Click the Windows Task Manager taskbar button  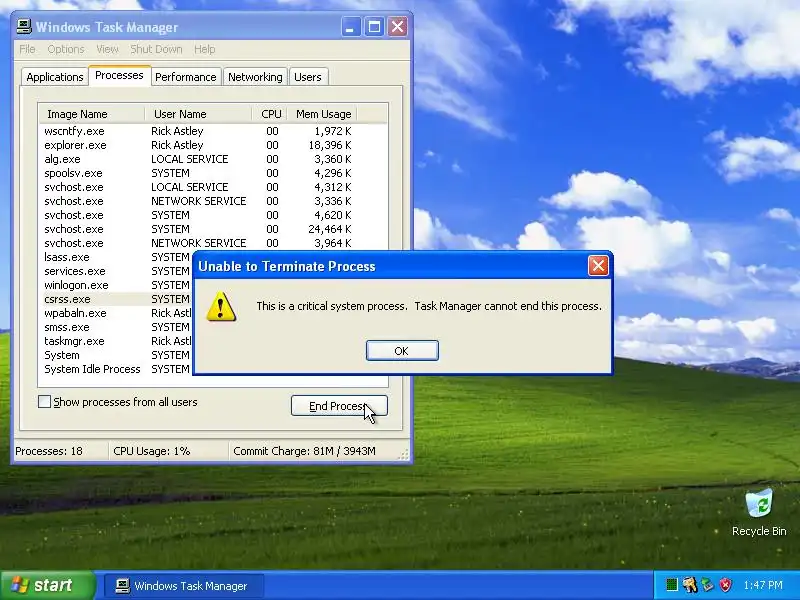point(184,586)
